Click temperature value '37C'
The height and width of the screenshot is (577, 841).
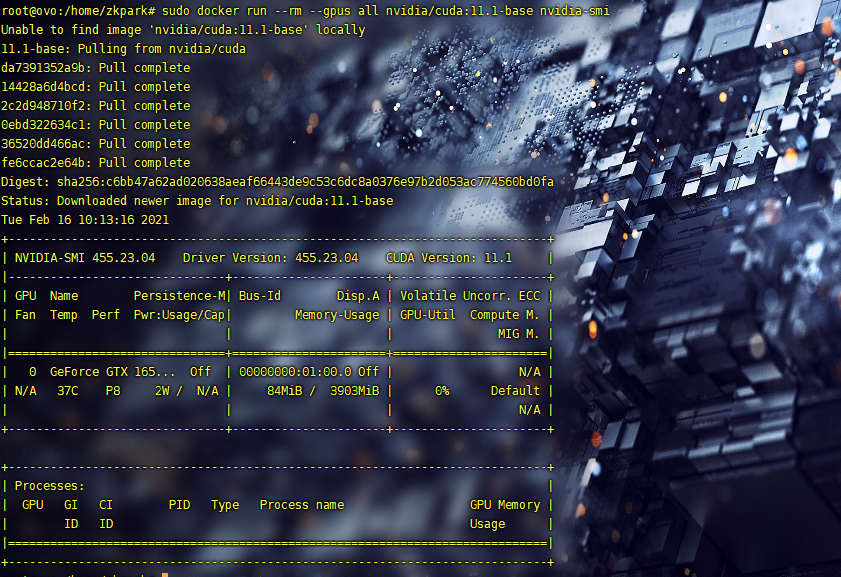pos(68,391)
